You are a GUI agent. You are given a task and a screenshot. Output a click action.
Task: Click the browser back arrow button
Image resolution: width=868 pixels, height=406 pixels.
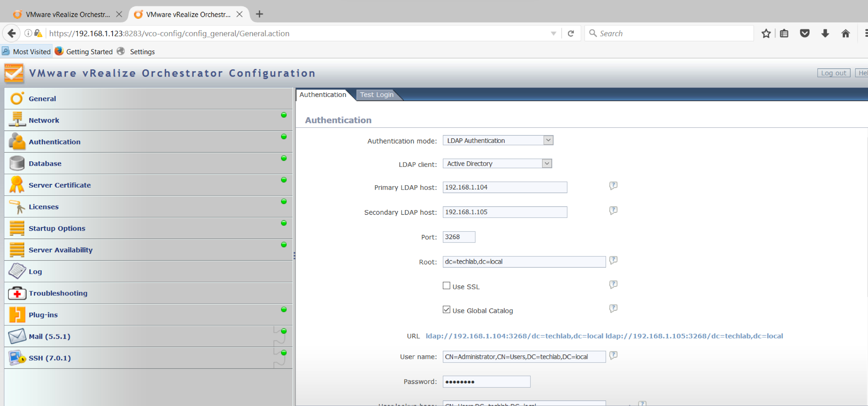pos(11,34)
